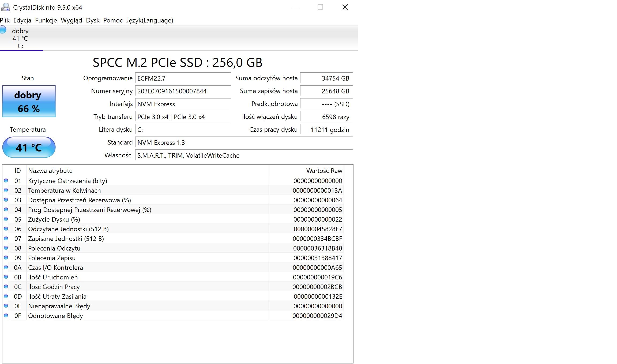
Task: Click status dot beside Odnotowane Błędy row
Action: 6,316
